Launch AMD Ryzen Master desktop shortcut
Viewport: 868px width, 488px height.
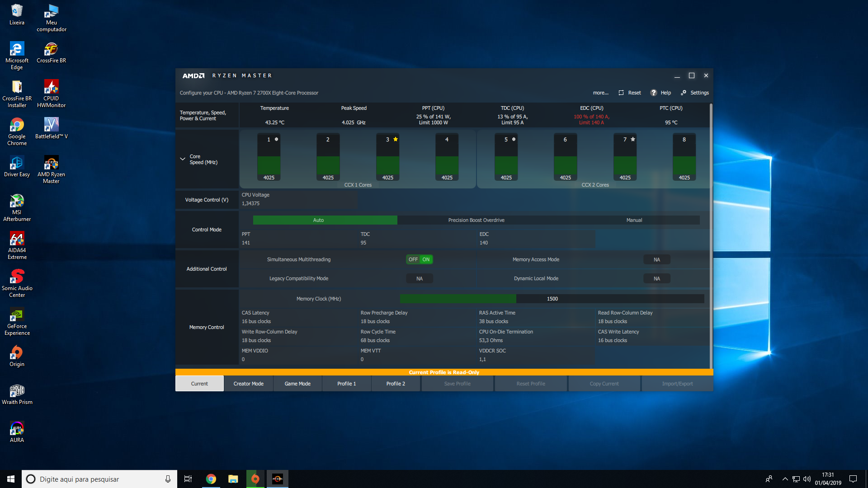[x=51, y=170]
